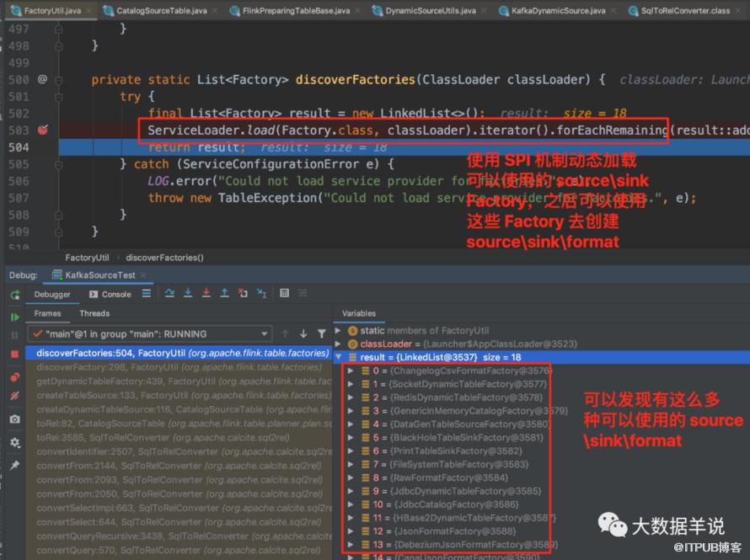
Task: Click the Step Out icon
Action: (x=224, y=293)
